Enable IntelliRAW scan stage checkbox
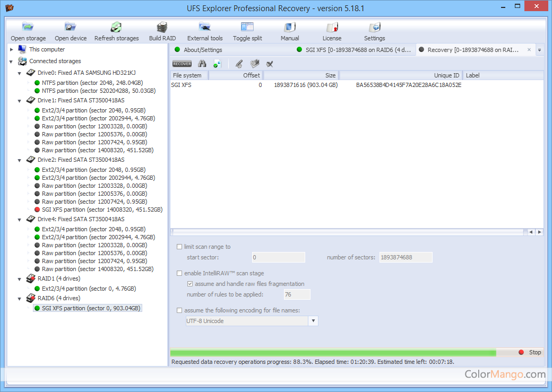 179,273
